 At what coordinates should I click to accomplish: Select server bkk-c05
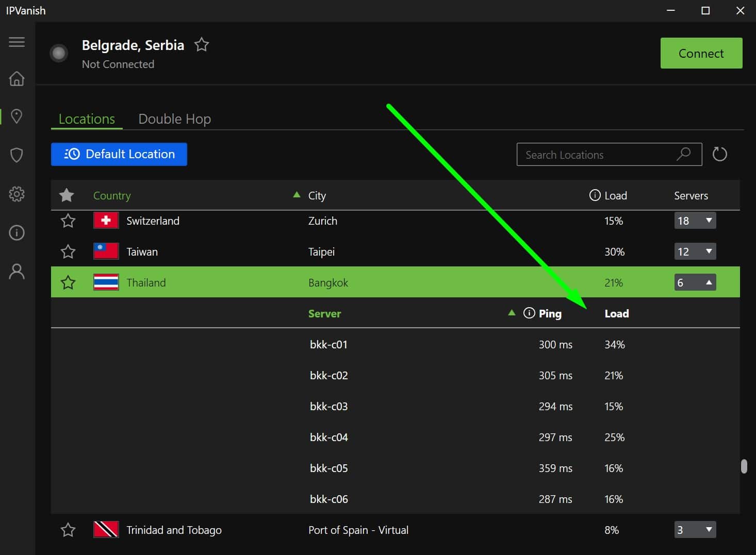pyautogui.click(x=329, y=468)
